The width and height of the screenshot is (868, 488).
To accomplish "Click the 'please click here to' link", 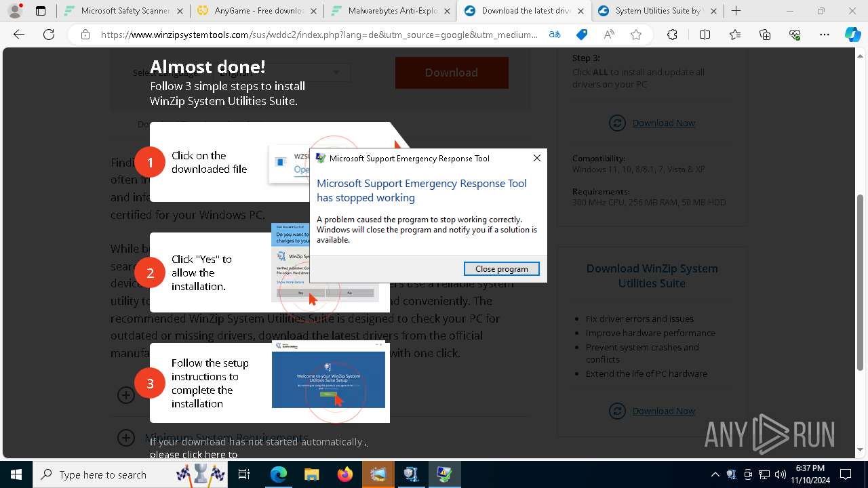I will 193,455.
